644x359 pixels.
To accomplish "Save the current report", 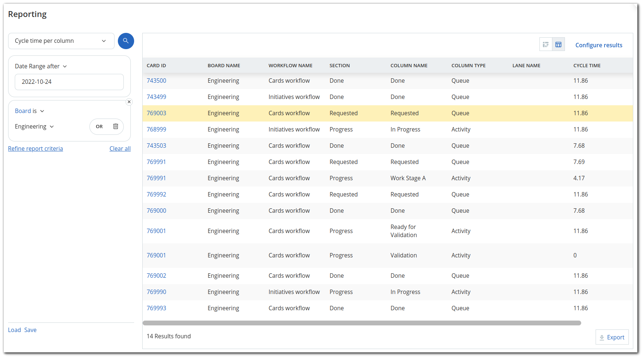I will [x=30, y=330].
